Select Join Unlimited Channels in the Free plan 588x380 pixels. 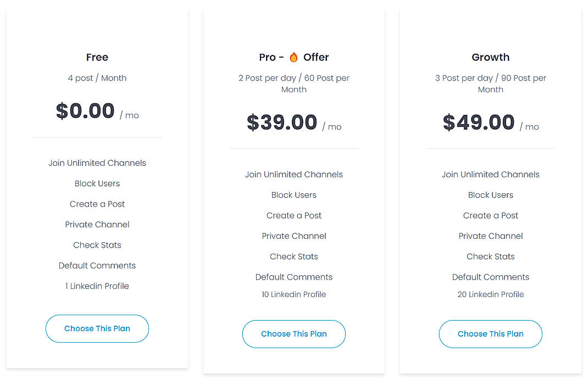[97, 163]
